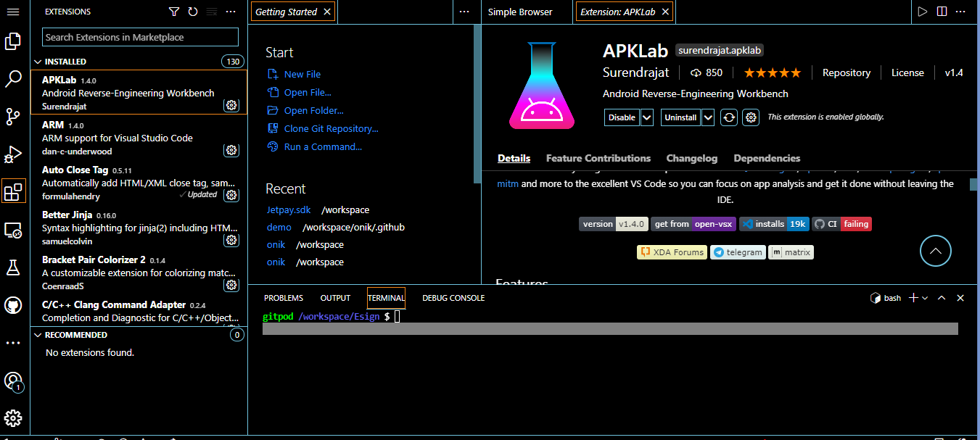Open the launch profile dropdown next to plus
Screen dimensions: 980x440
click(x=925, y=298)
